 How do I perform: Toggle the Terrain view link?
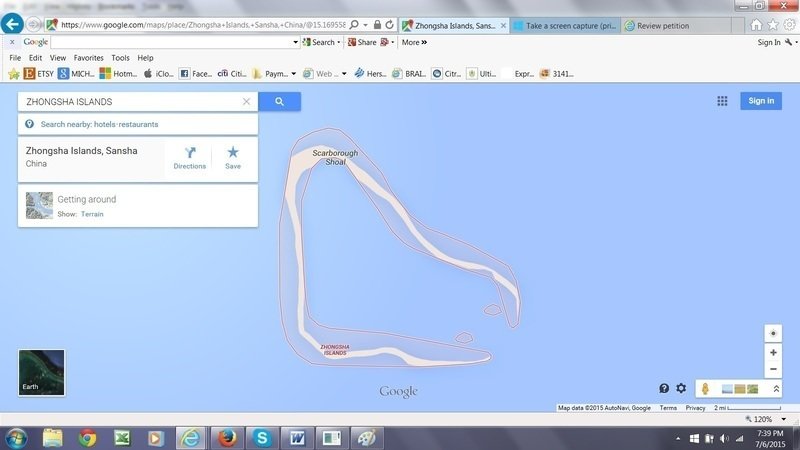(x=92, y=214)
